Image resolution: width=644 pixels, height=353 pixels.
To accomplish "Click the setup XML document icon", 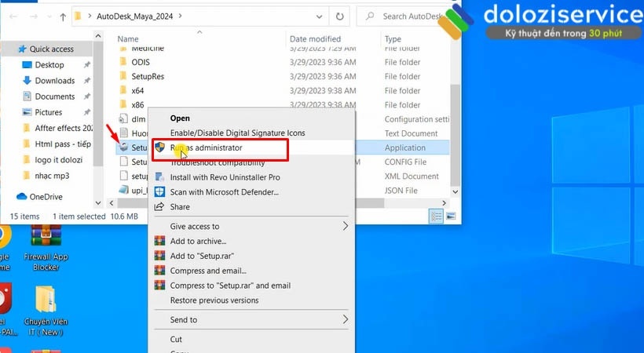I will (123, 176).
